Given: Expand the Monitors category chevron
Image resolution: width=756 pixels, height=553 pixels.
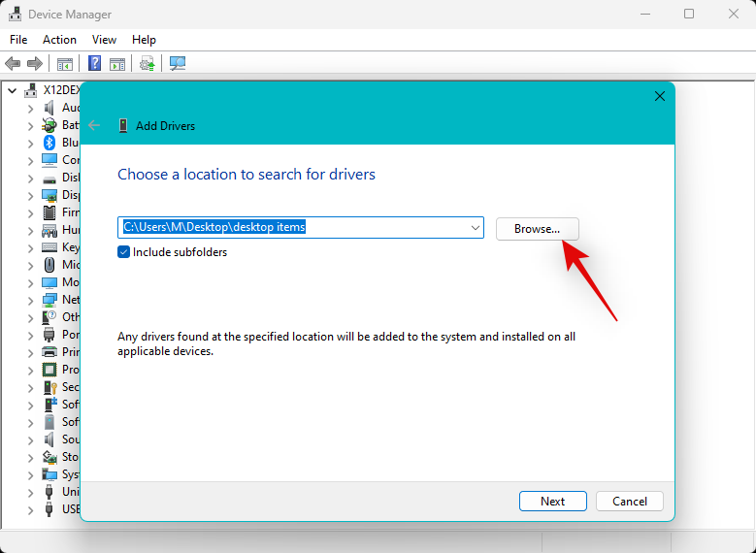Looking at the screenshot, I should [x=30, y=283].
